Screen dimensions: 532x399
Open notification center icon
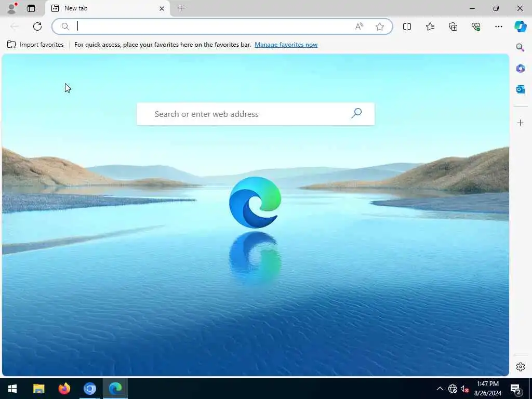(x=516, y=389)
